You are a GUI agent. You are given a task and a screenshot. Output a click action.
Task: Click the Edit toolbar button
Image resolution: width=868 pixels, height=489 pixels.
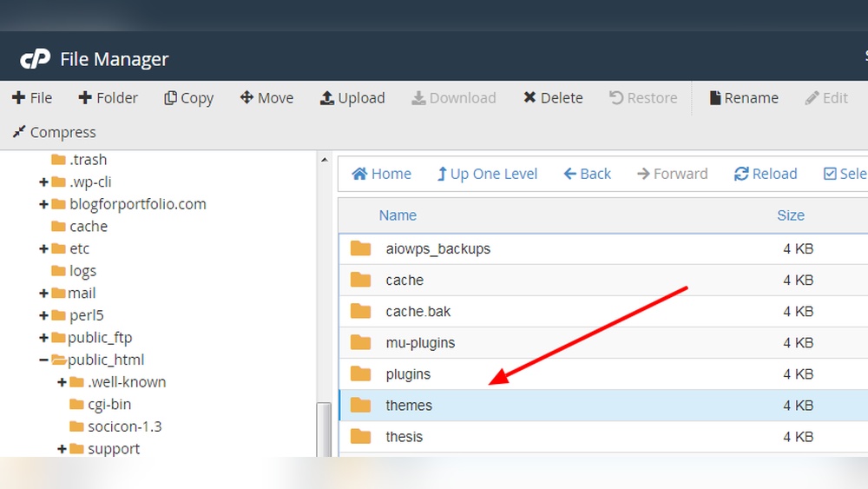point(826,98)
